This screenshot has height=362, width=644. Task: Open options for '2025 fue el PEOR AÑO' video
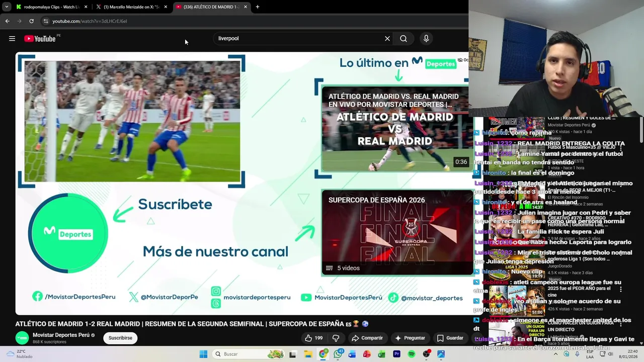(620, 290)
